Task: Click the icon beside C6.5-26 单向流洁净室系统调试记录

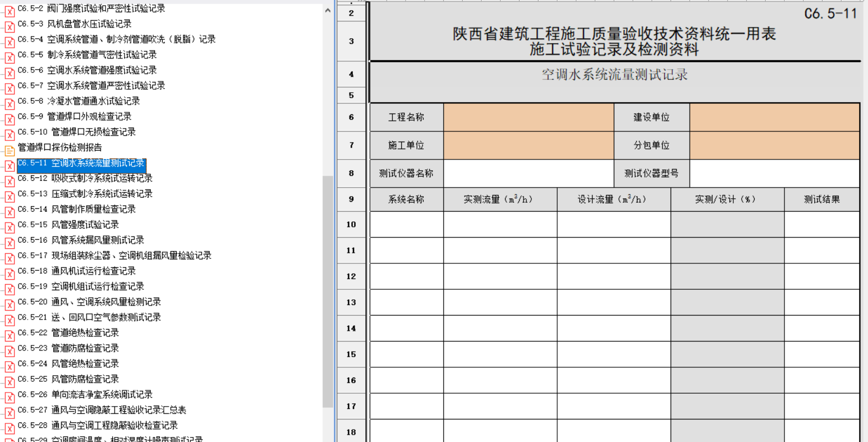Action: [x=10, y=397]
